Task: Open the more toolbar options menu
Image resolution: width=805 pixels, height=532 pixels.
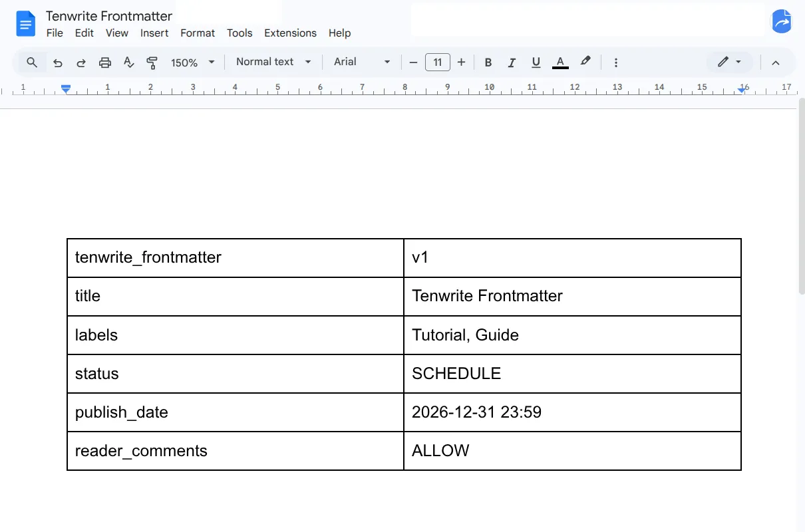Action: [x=616, y=62]
